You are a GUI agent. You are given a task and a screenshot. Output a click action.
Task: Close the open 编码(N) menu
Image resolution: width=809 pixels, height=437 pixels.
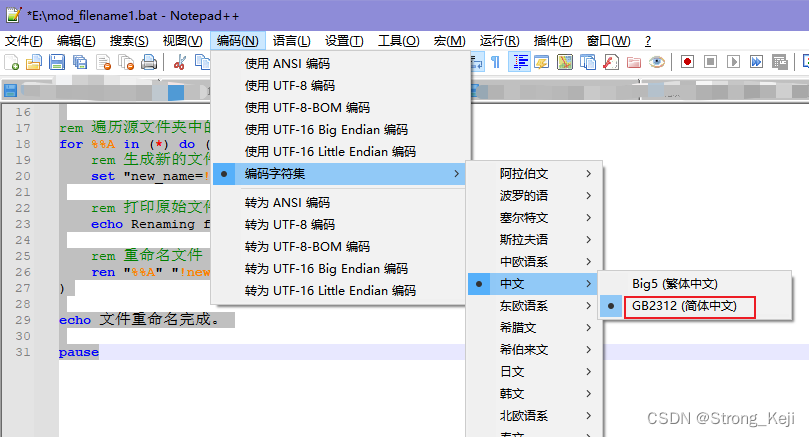[x=238, y=41]
